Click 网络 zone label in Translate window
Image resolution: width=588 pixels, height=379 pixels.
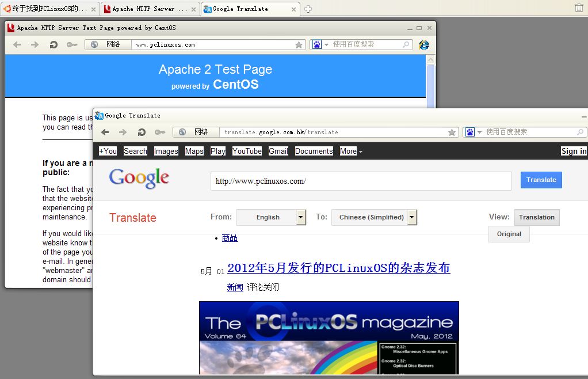201,132
